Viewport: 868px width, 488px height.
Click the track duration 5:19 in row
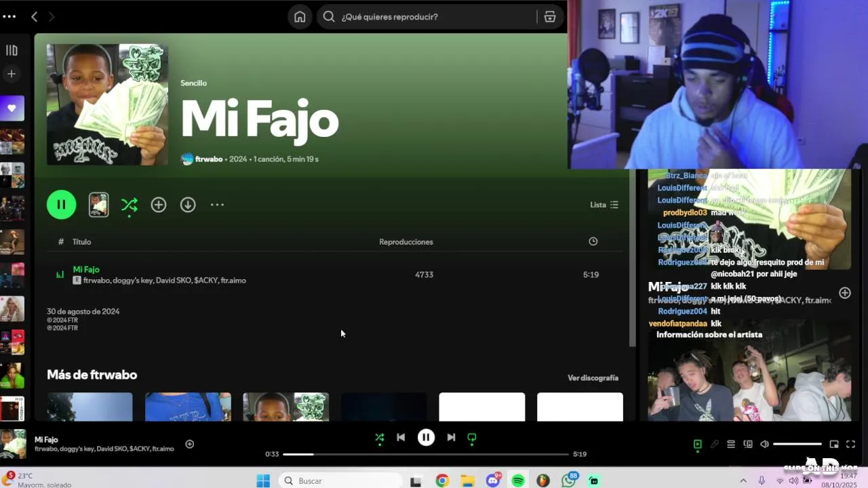[x=591, y=274]
